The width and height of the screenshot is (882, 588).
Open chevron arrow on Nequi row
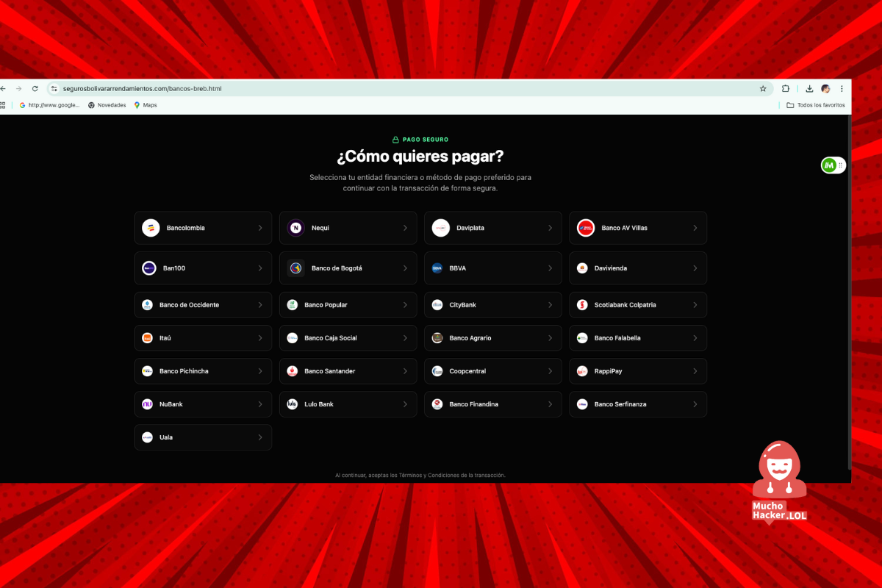(405, 228)
